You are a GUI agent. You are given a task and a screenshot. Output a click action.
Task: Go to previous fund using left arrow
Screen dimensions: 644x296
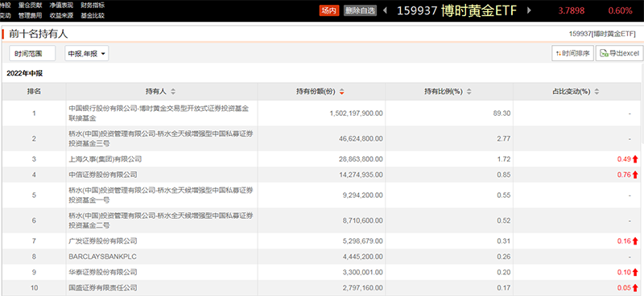(385, 10)
